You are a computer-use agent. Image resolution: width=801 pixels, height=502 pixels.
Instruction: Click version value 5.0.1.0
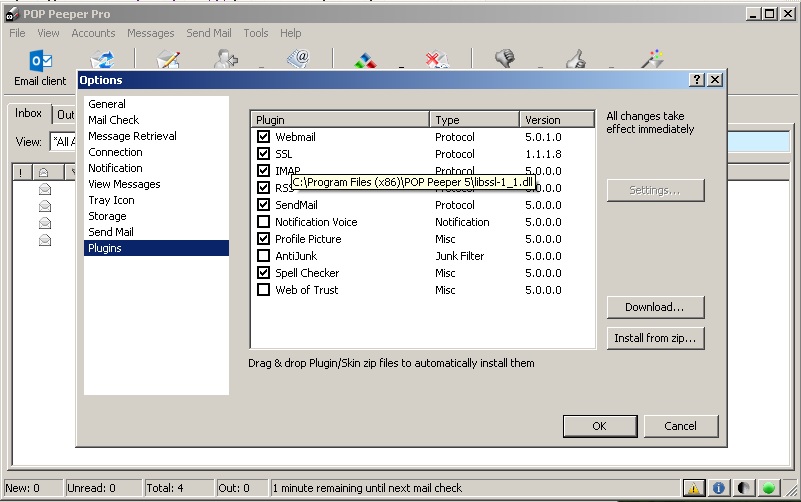[543, 137]
